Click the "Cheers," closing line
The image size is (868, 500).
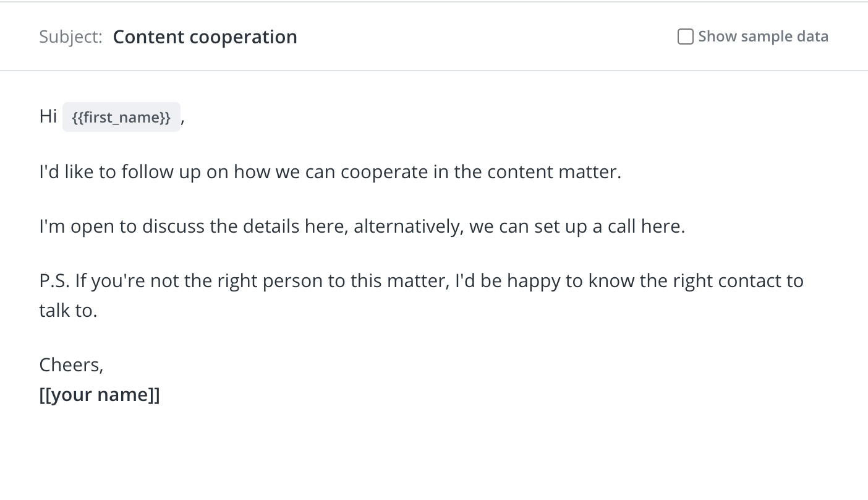71,365
